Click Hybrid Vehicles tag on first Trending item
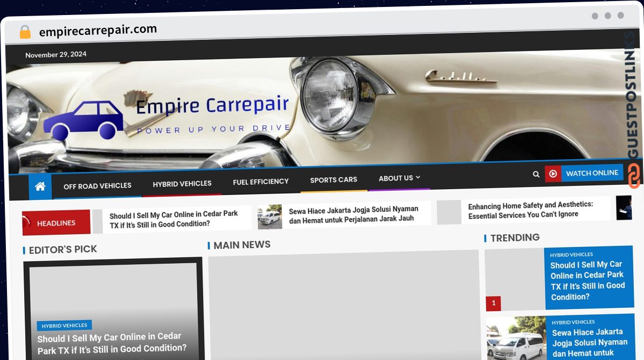644x360 pixels. tap(572, 255)
